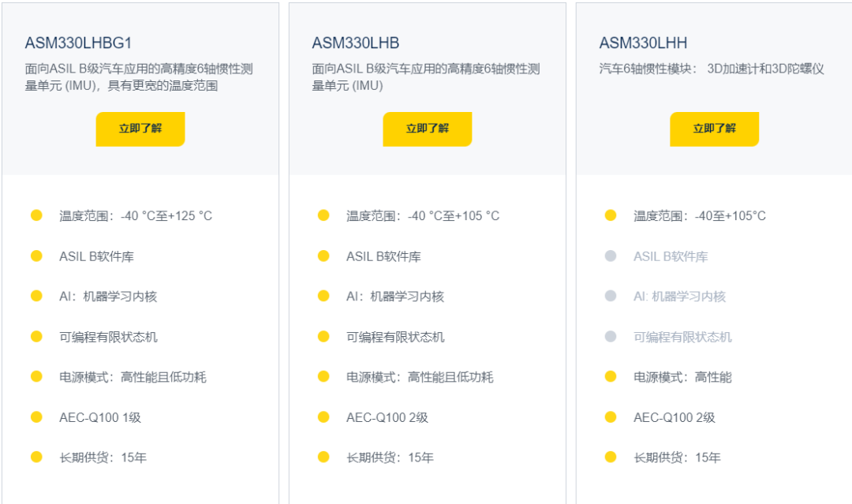Click the ASM330LHB description ending in 量单元 (IMU)
Screen dimensions: 852x504
(426, 77)
